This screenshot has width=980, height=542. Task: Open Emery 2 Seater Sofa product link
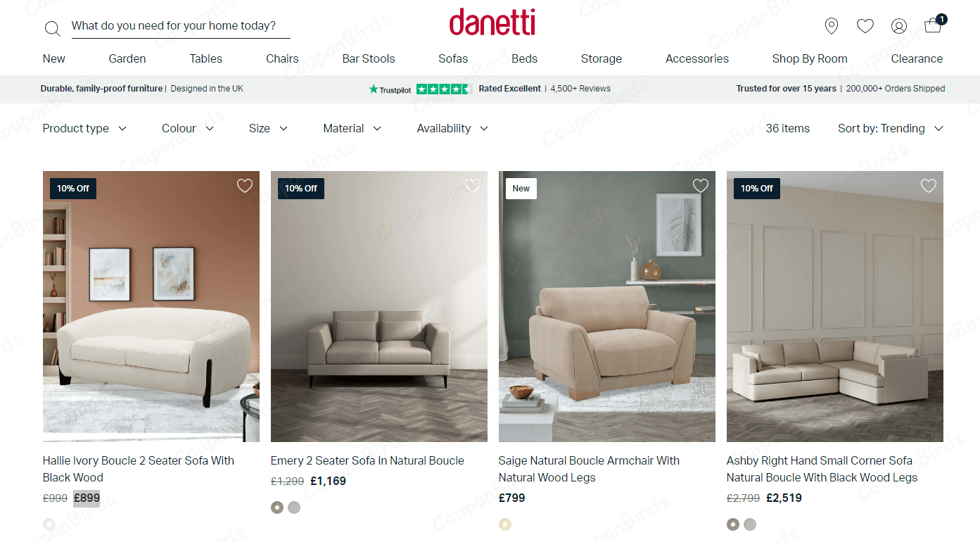tap(367, 460)
